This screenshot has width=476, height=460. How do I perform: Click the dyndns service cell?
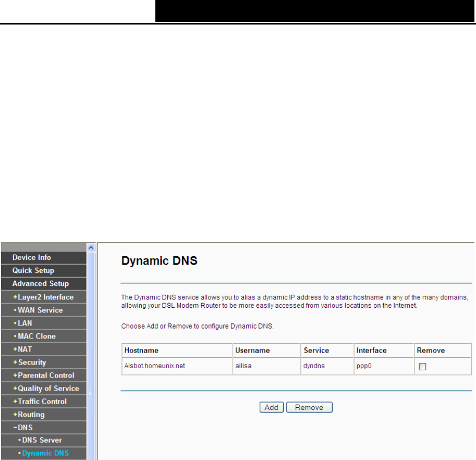coord(327,366)
